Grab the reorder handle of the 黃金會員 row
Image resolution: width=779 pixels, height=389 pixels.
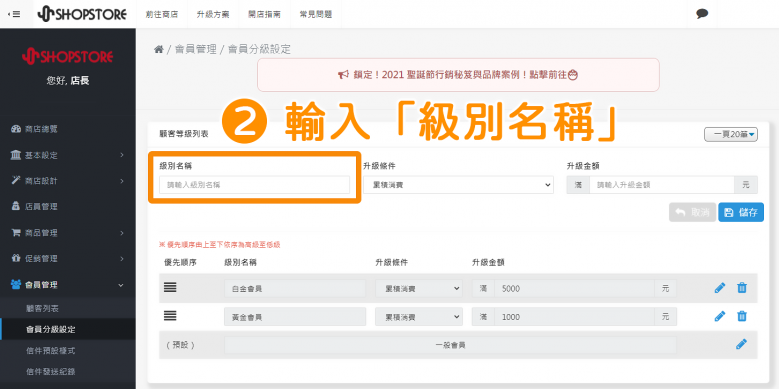click(x=170, y=315)
